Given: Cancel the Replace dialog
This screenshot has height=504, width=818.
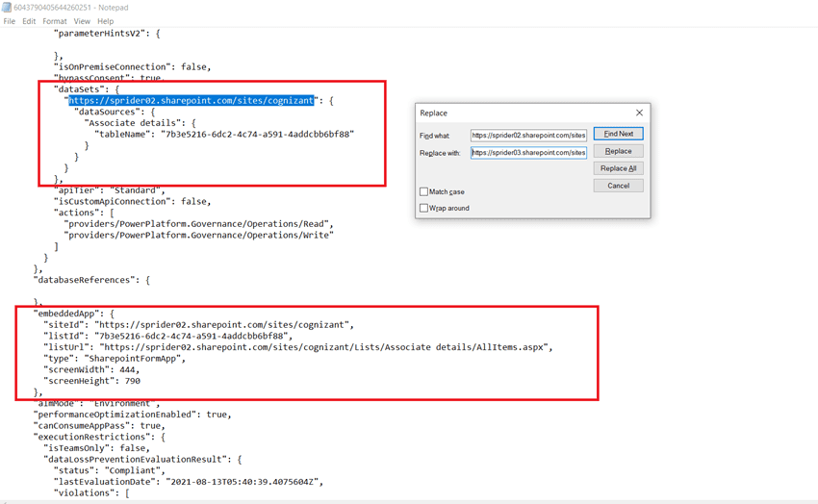Looking at the screenshot, I should pyautogui.click(x=618, y=186).
